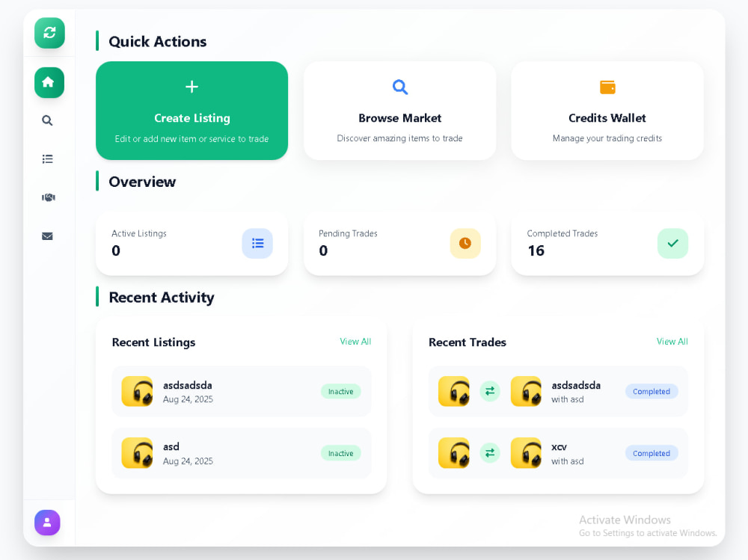
Task: Open the purple user profile avatar
Action: (47, 523)
